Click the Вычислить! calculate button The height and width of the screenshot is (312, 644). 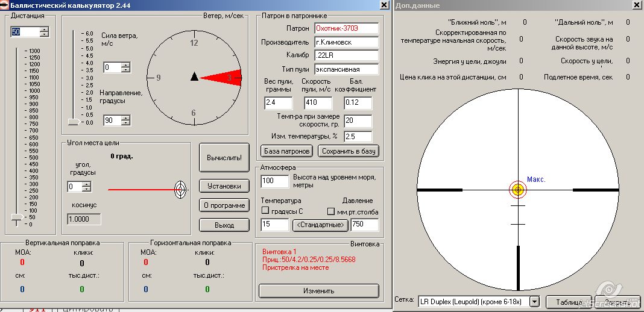pyautogui.click(x=224, y=158)
